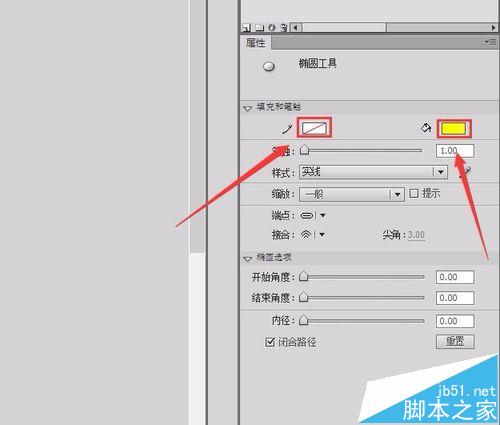This screenshot has width=500, height=425.
Task: Click the 内径 slider handle
Action: 303,321
